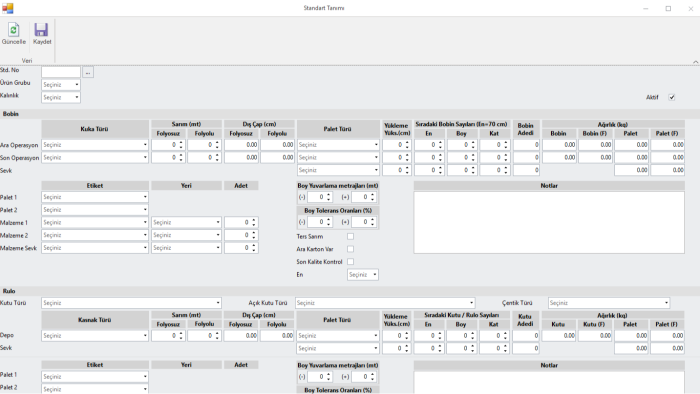Click the Kuka Türü column header

click(x=95, y=129)
